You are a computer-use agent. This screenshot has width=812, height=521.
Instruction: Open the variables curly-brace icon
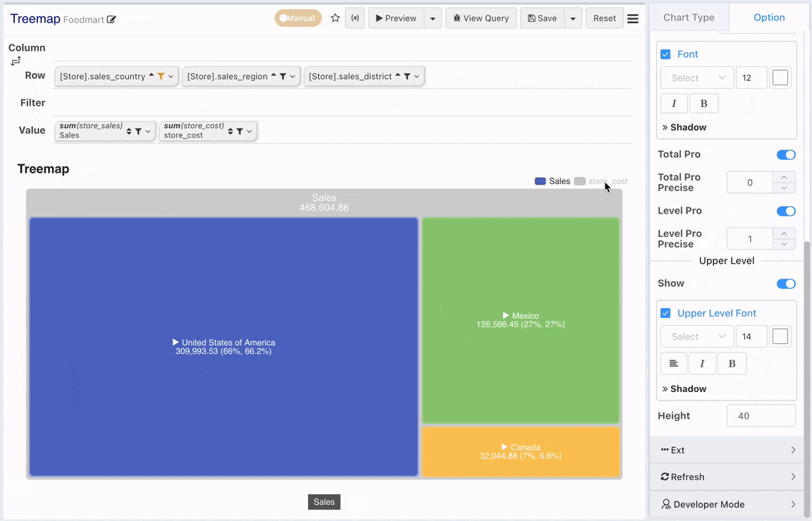[x=355, y=18]
